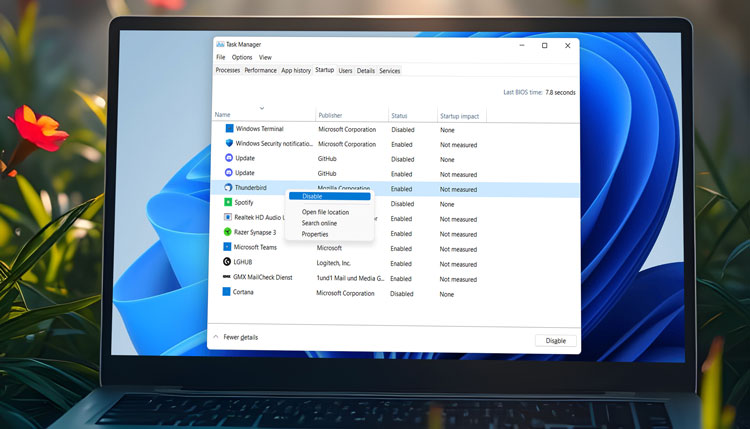Viewport: 750px width, 429px height.
Task: Select the green Spotify icon
Action: (228, 202)
